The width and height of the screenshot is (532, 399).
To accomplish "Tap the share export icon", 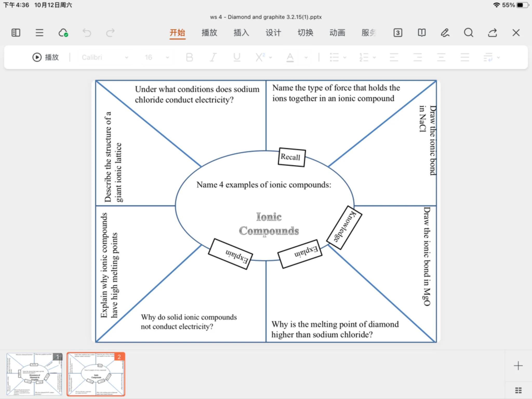I will 492,33.
